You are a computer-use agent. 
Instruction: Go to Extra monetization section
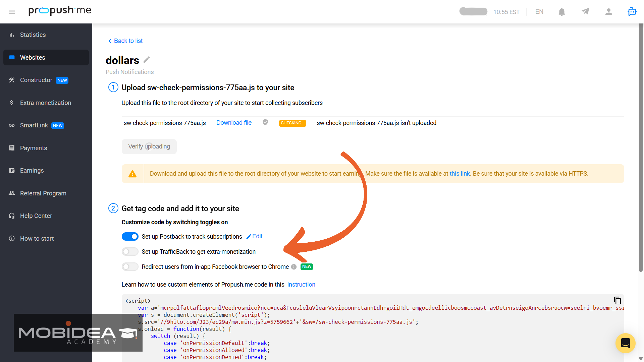coord(46,103)
